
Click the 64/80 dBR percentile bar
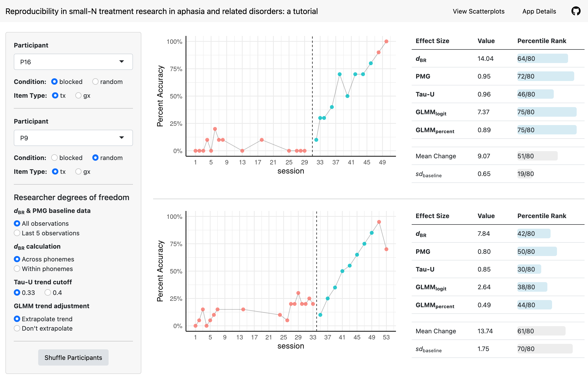542,59
